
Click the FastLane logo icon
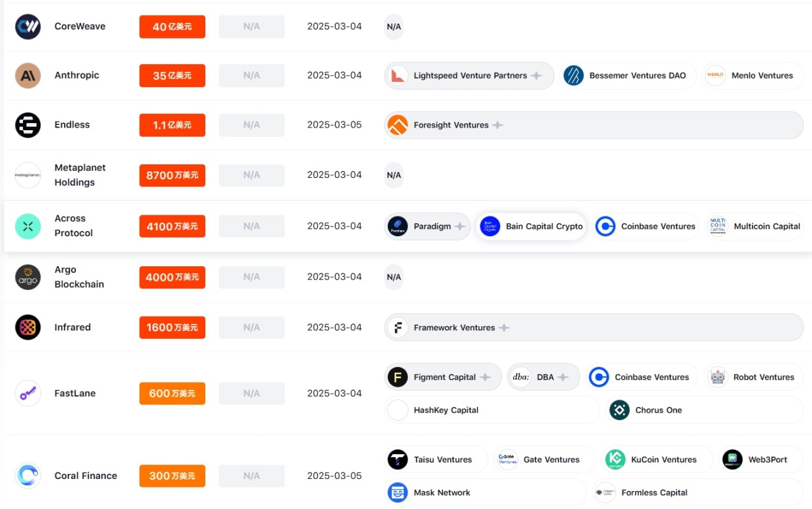[x=28, y=393]
